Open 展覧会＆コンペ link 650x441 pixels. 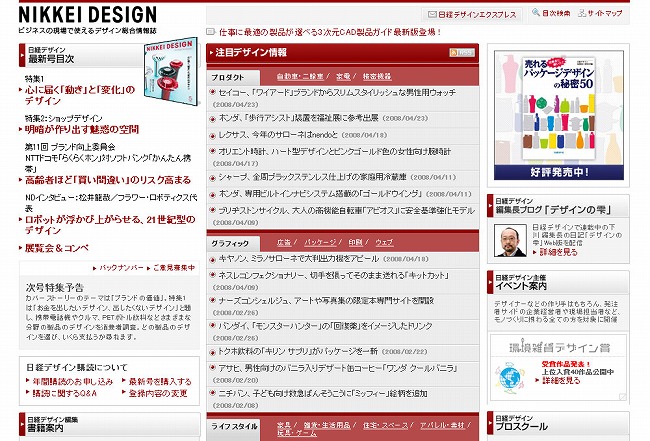57,246
